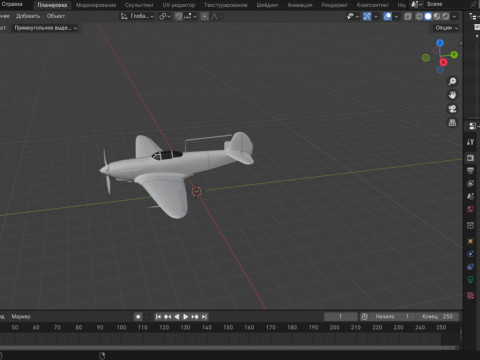The image size is (480, 360).
Task: Select rendered viewport shading
Action: tap(445, 16)
